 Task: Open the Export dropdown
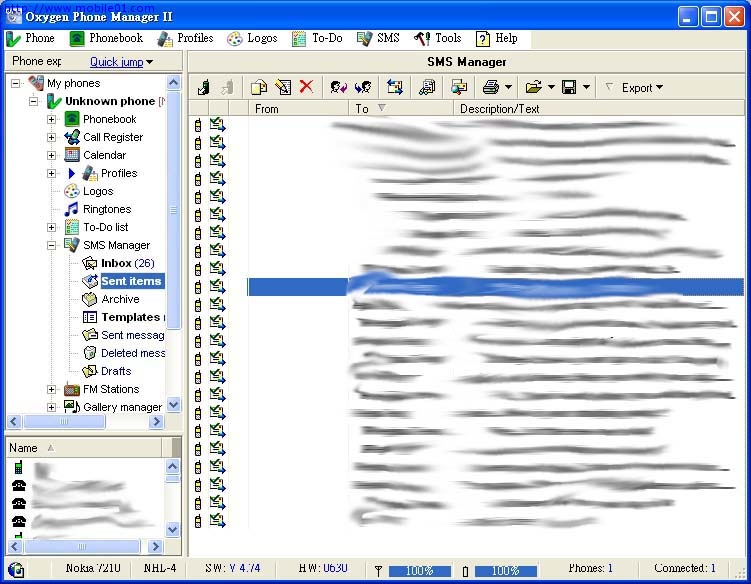click(x=642, y=88)
